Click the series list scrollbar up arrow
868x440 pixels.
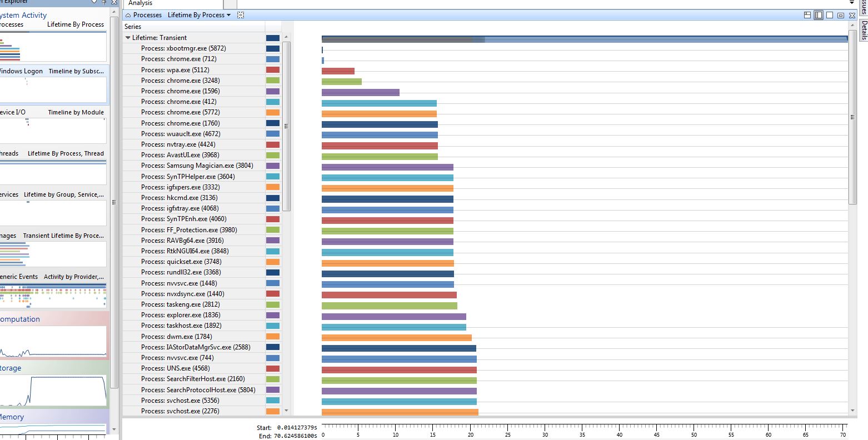(x=287, y=37)
